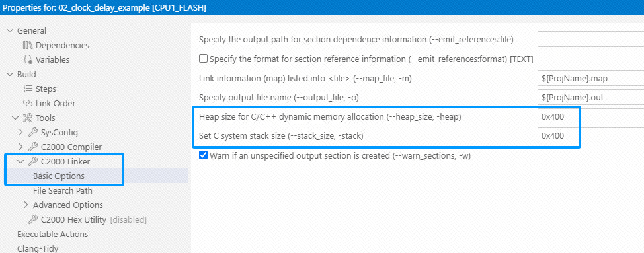Viewport: 644px width, 253px height.
Task: Click the stack size input field
Action: tap(590, 135)
